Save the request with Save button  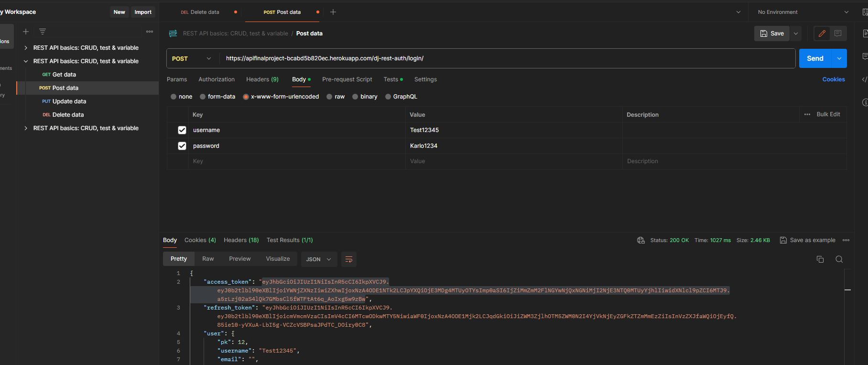click(772, 33)
